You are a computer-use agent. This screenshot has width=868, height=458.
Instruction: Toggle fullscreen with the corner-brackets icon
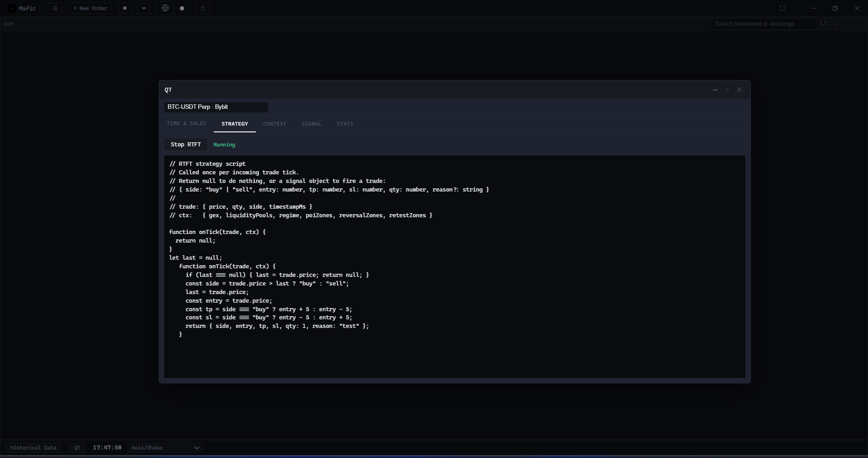point(782,9)
